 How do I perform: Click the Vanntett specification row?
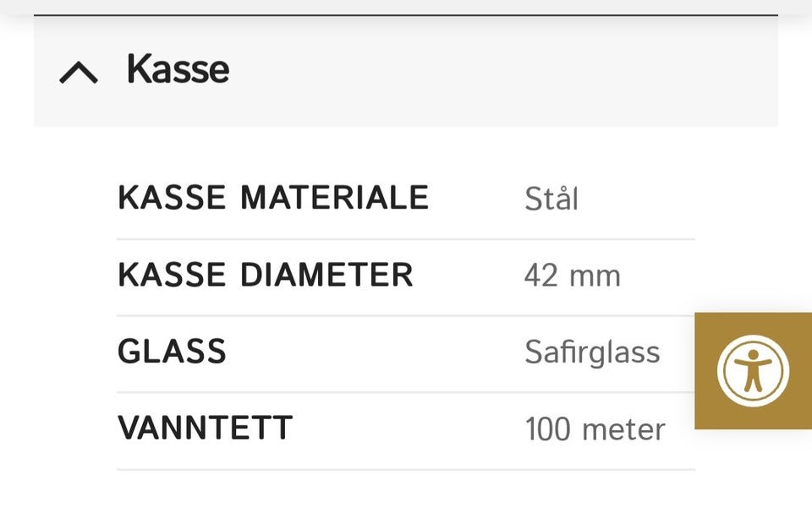click(x=406, y=431)
